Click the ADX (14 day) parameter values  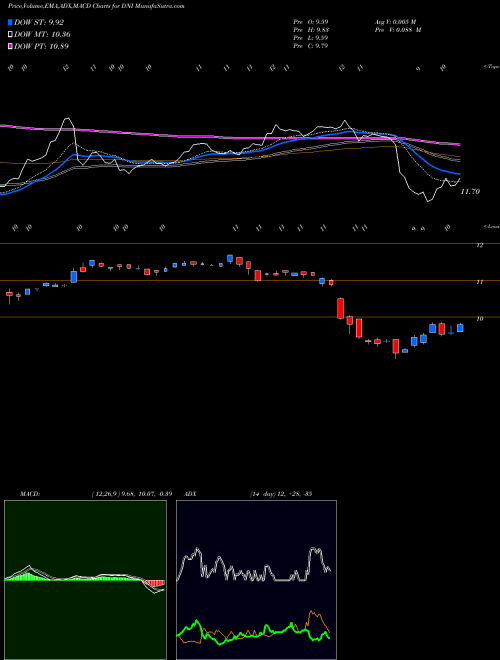[281, 494]
